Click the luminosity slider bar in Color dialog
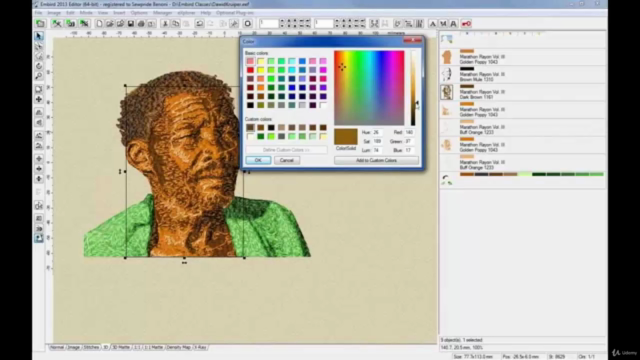Viewport: 640px width, 360px height. pos(413,88)
